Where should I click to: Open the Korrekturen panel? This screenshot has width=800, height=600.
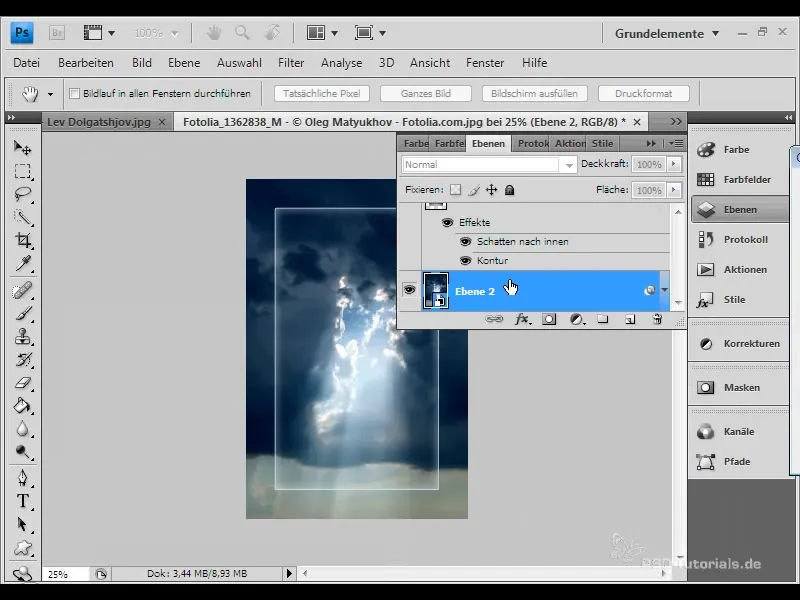pos(739,343)
